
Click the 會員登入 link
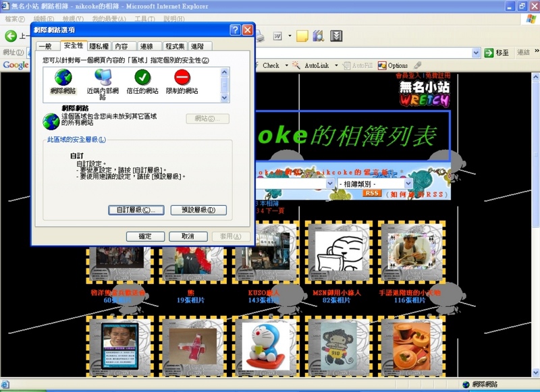(x=408, y=76)
